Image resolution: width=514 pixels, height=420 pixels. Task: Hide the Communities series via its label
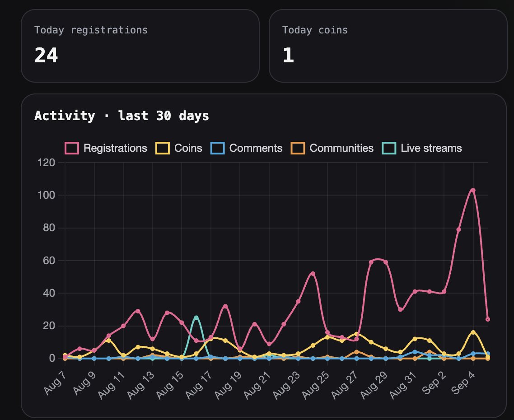(x=341, y=148)
